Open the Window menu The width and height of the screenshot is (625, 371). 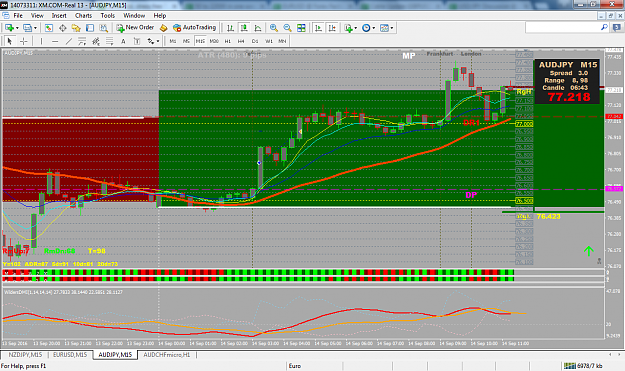(134, 16)
